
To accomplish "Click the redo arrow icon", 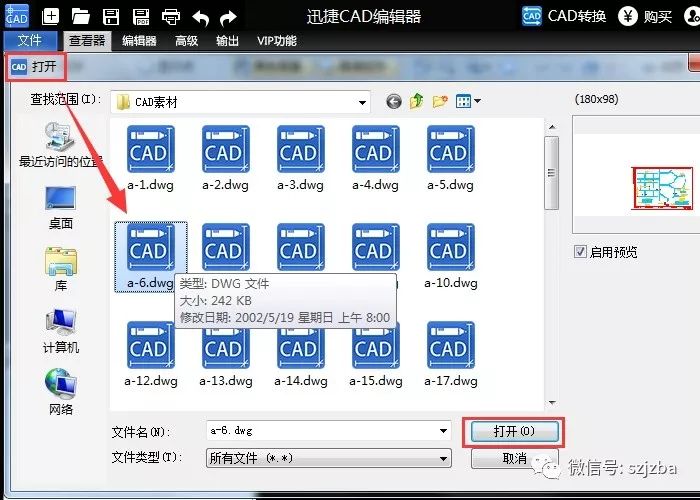I will click(229, 16).
